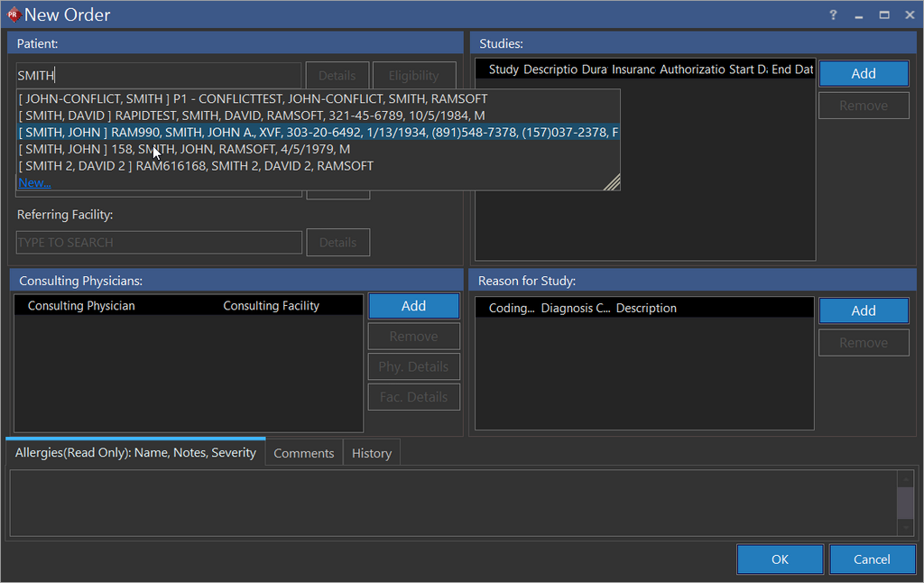Click the suggestion list resize grip
Screen dimensions: 924x583
point(612,182)
